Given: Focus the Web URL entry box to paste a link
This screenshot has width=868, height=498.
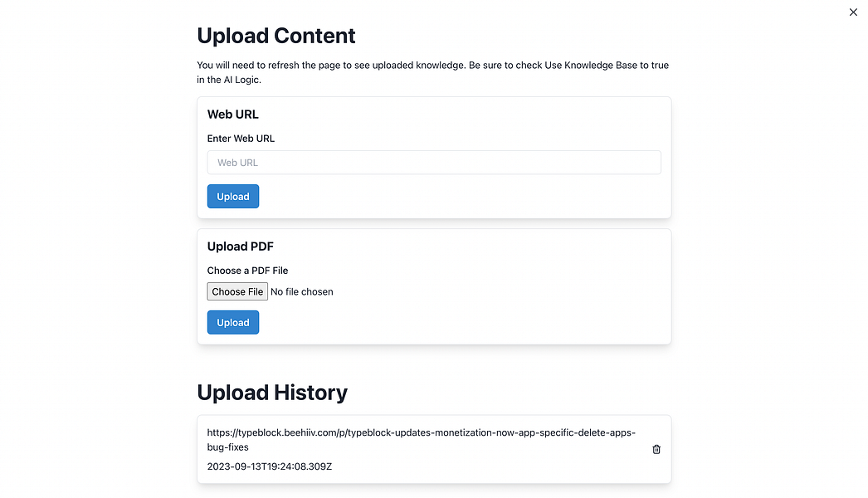Looking at the screenshot, I should pos(433,162).
